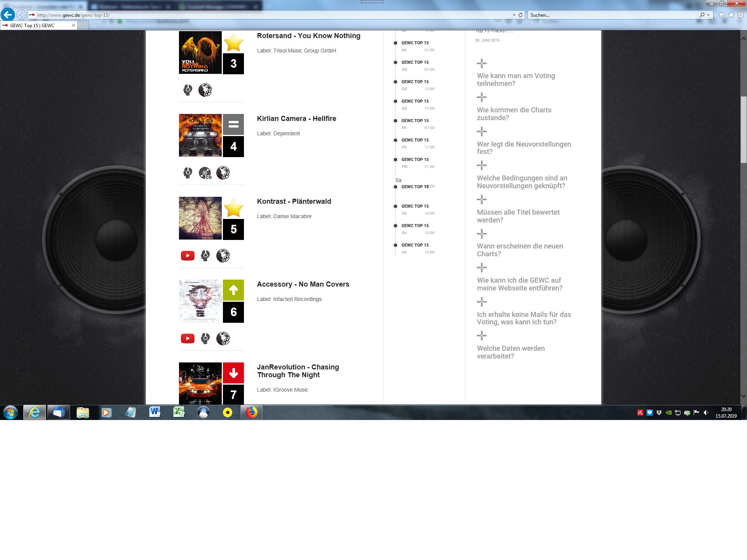
Task: Click the star new-entry icon beside Kontrast
Action: coord(233,208)
